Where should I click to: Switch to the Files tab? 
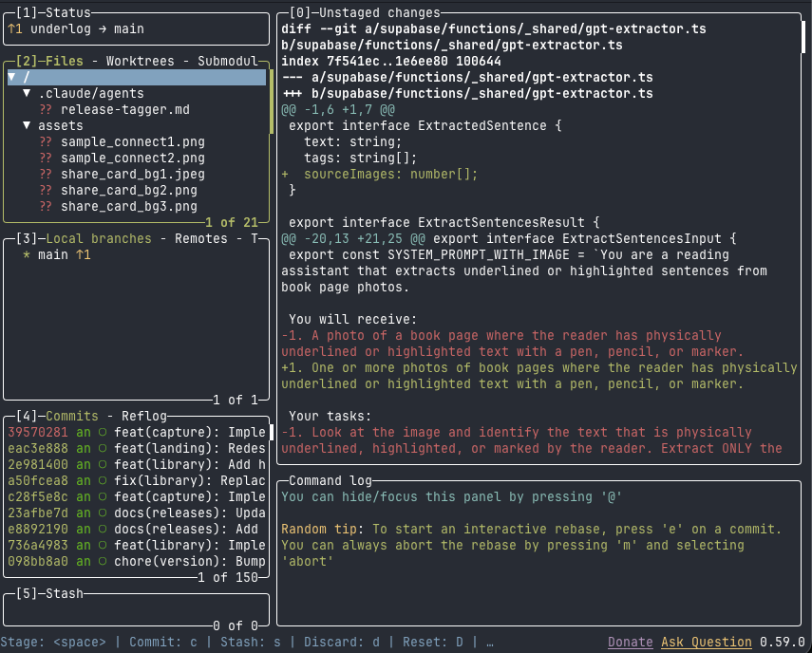[x=65, y=61]
